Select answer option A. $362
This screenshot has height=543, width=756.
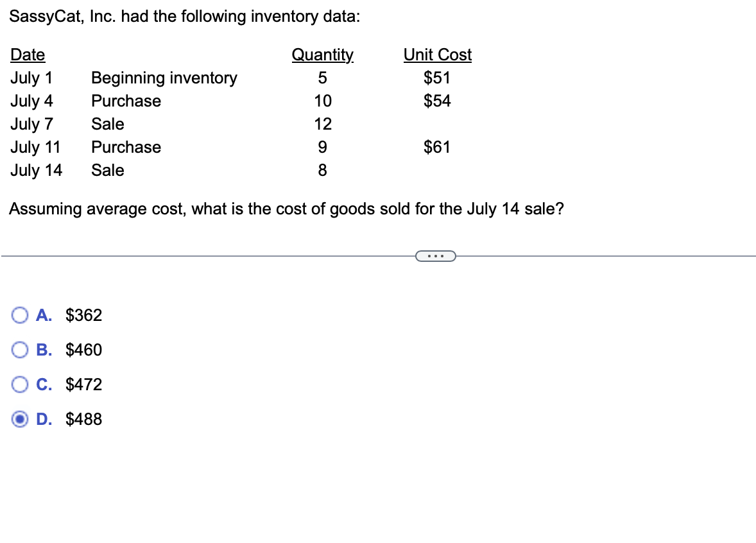coord(20,315)
